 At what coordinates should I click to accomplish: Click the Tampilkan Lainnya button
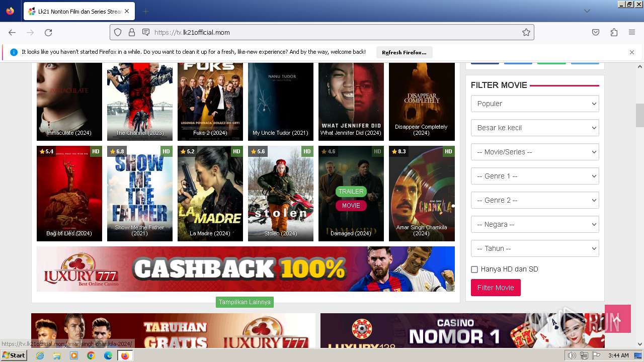coord(245,302)
